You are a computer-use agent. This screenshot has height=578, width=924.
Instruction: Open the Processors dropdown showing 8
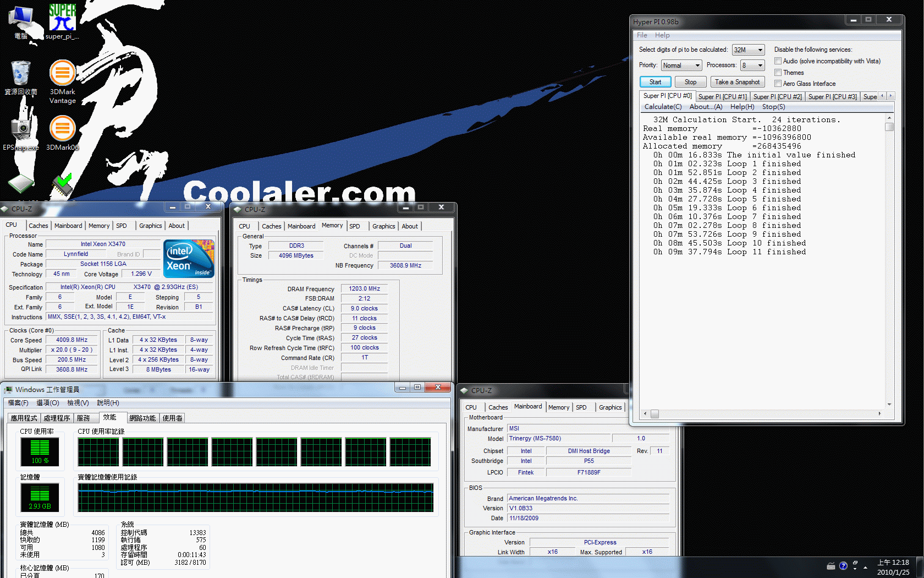coord(752,65)
